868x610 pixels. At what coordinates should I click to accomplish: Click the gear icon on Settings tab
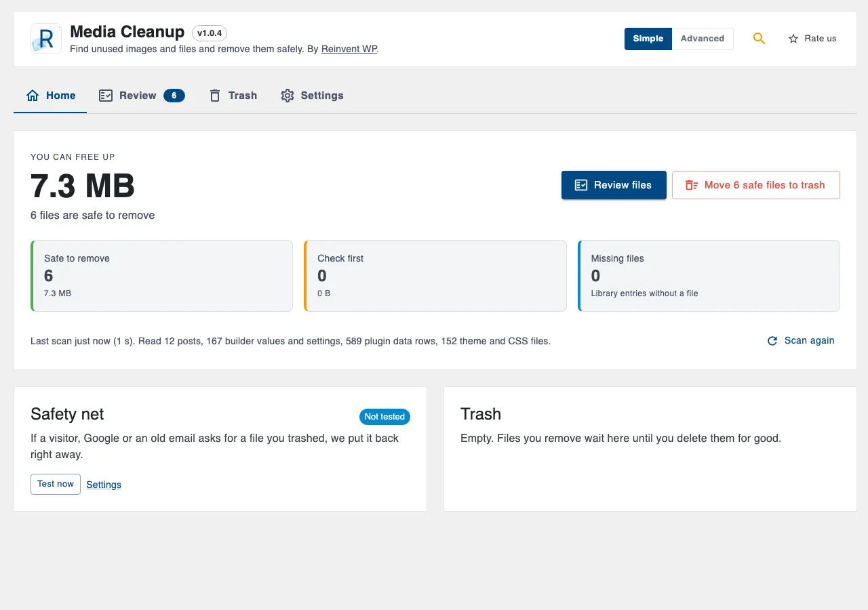[288, 96]
